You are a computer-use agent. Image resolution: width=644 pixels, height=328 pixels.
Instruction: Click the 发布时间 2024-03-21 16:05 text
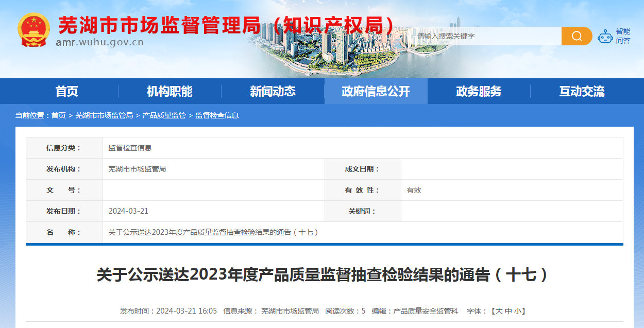(x=168, y=311)
